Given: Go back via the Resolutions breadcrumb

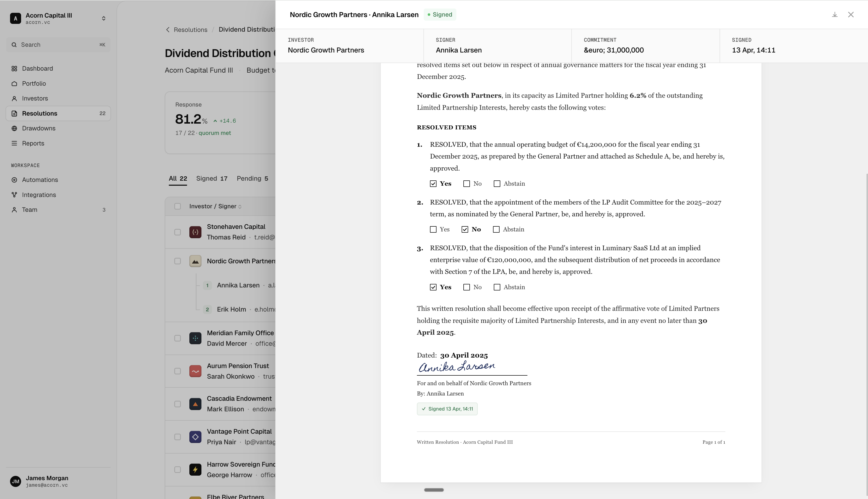Looking at the screenshot, I should click(x=190, y=30).
